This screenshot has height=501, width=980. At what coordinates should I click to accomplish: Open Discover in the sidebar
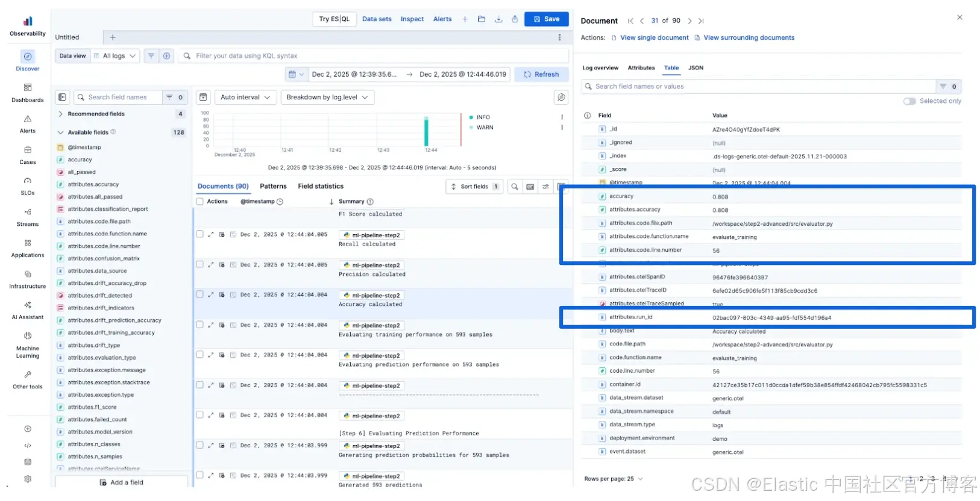click(28, 61)
